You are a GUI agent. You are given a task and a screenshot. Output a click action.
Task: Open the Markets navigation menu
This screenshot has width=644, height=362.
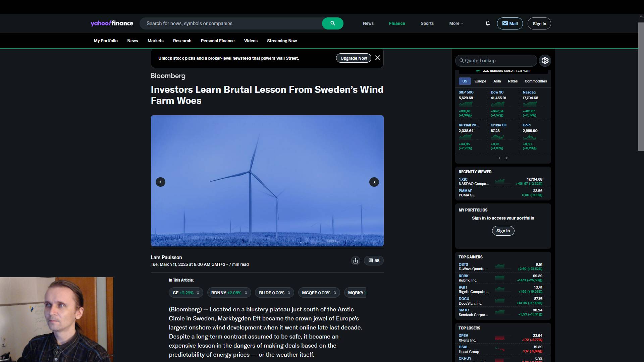(155, 41)
